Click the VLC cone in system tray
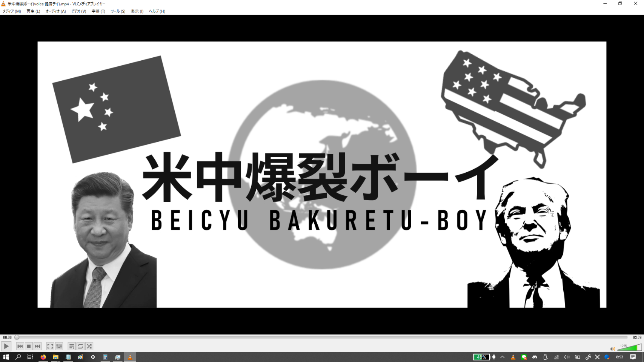The image size is (644, 362). click(513, 357)
